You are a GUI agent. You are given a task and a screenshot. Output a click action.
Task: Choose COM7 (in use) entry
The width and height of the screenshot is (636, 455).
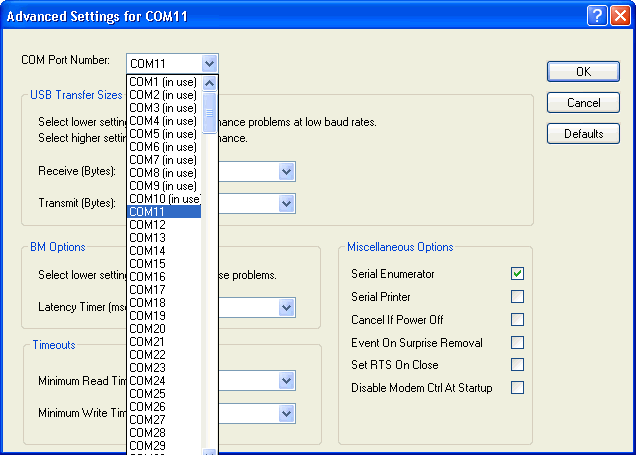pos(164,160)
